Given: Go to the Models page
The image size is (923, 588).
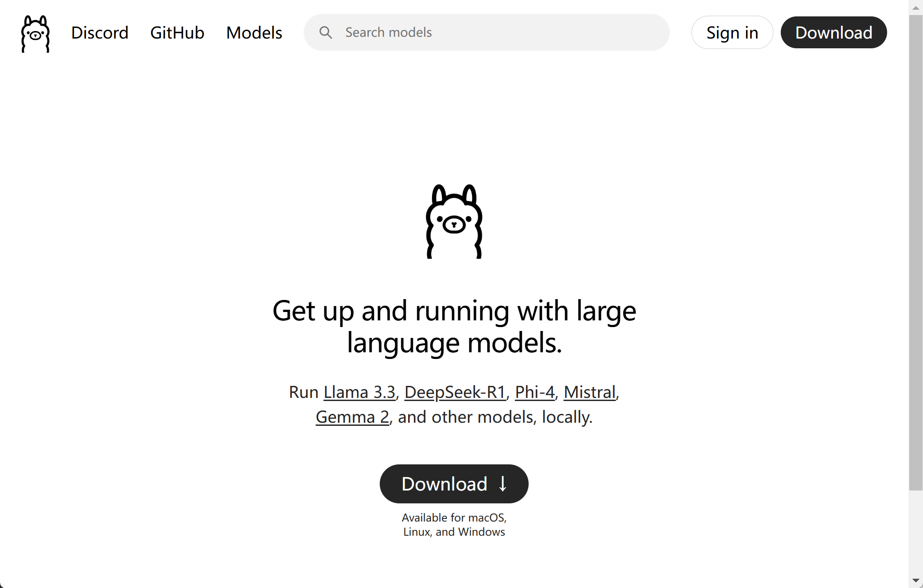Looking at the screenshot, I should [254, 33].
